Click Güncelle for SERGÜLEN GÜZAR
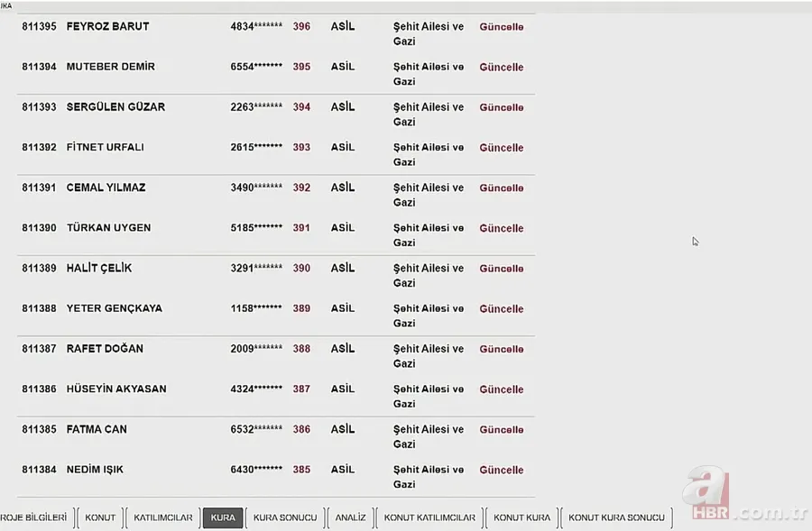The height and width of the screenshot is (531, 812). (501, 107)
